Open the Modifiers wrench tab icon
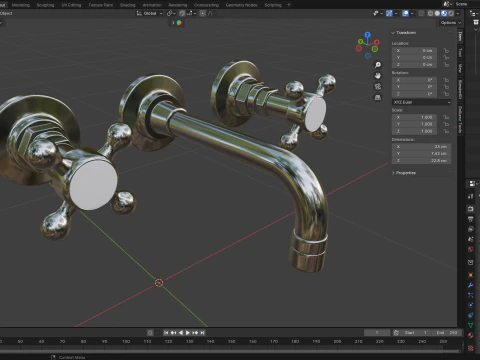Image resolution: width=480 pixels, height=360 pixels. click(471, 285)
